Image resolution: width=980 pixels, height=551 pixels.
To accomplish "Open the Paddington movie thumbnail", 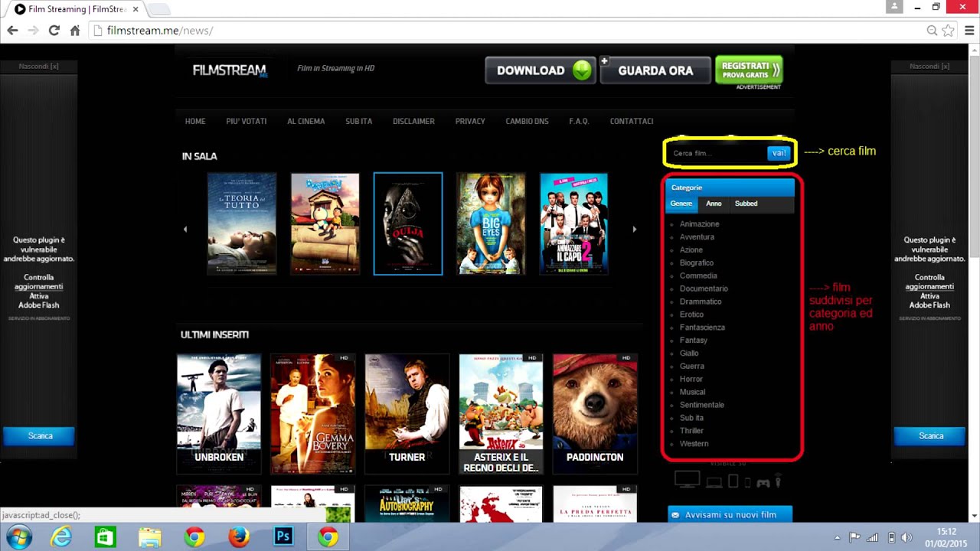I will tap(595, 413).
